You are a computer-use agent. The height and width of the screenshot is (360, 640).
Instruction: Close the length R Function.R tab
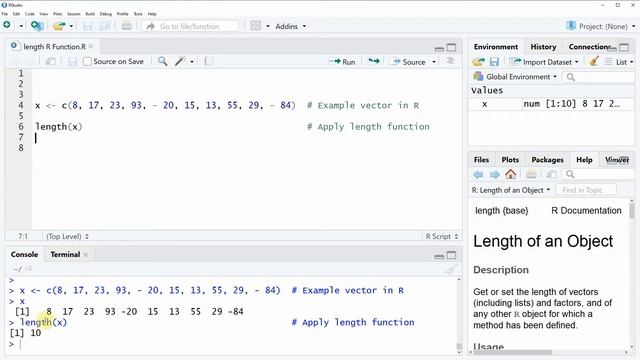[91, 47]
